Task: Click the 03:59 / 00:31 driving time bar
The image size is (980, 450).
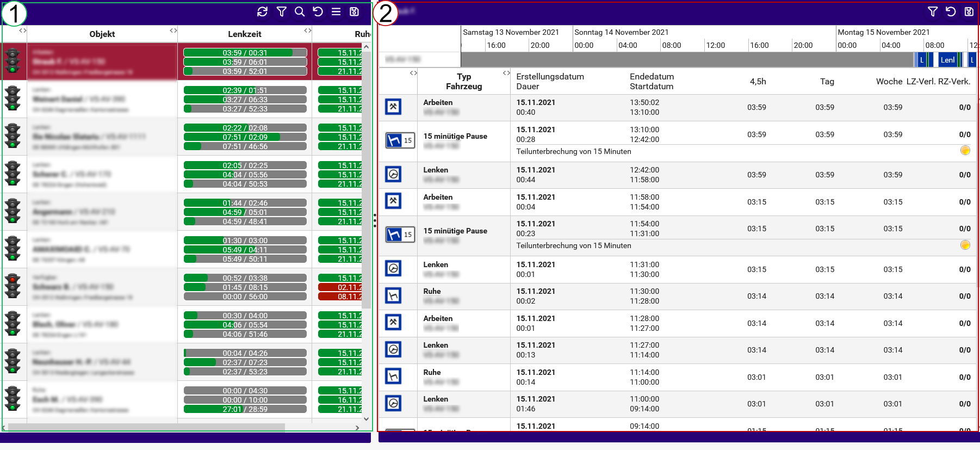Action: (x=245, y=53)
